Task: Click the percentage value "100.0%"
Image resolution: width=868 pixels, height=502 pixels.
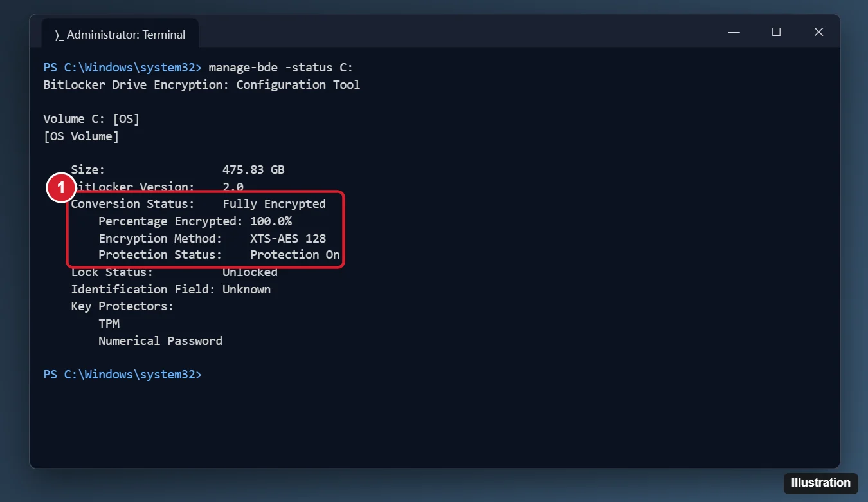Action: [x=271, y=221]
